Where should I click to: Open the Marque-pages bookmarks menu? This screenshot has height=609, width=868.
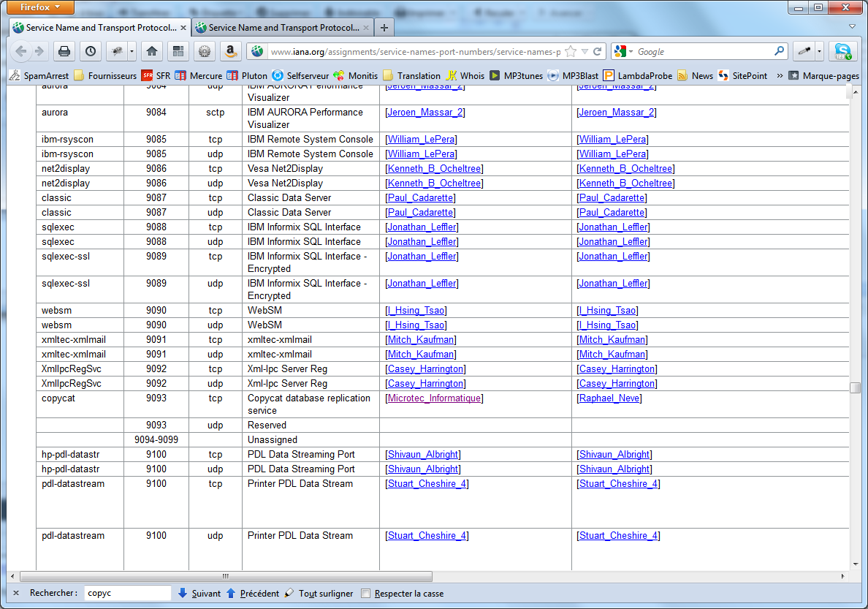[823, 76]
